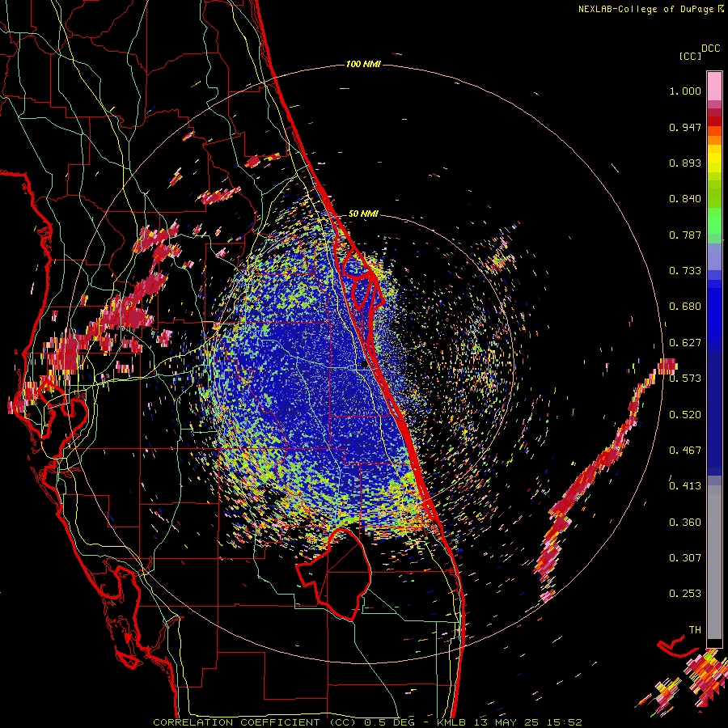Click the 0.840 color scale value

(685, 199)
